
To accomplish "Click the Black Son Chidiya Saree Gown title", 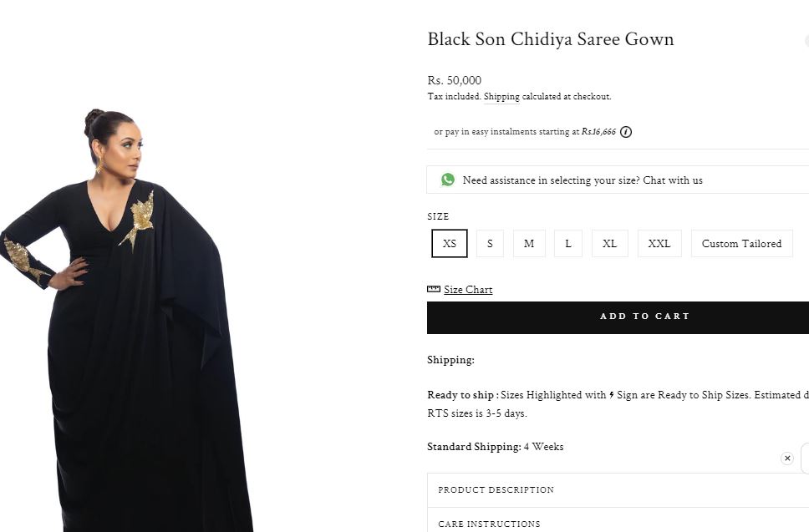I will (x=550, y=39).
